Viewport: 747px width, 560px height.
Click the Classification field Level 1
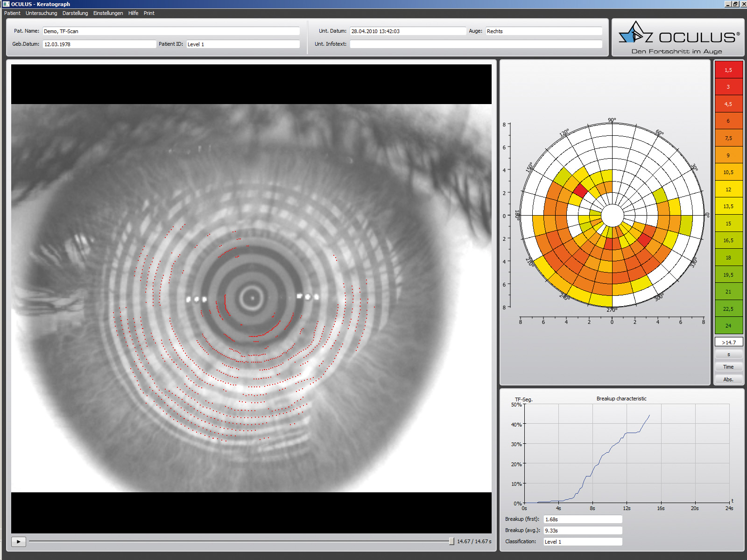(x=583, y=542)
